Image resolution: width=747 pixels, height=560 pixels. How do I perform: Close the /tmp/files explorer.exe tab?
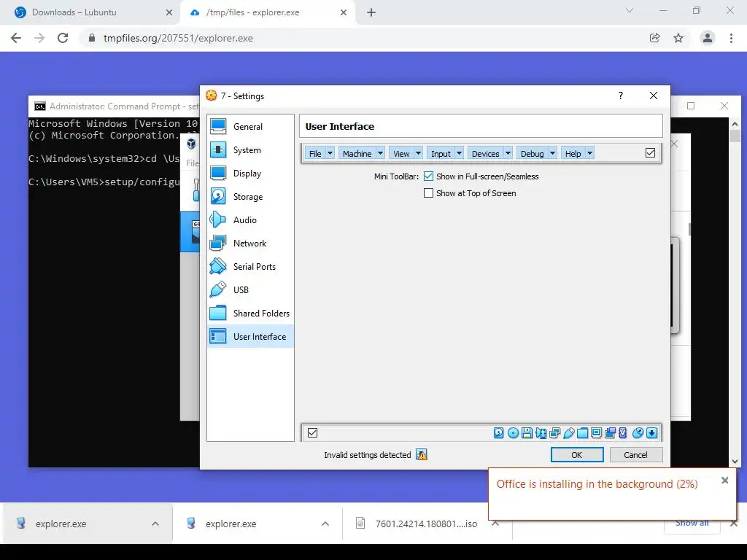(x=344, y=12)
